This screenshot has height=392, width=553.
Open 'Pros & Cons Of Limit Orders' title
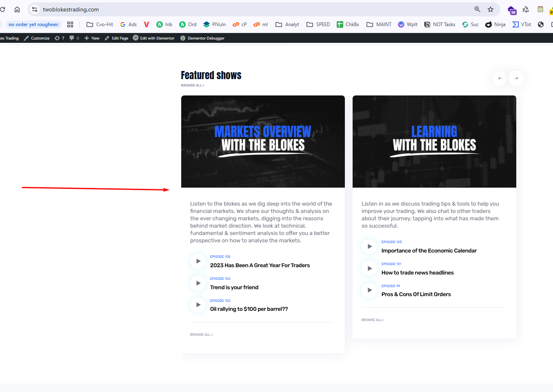coord(416,294)
